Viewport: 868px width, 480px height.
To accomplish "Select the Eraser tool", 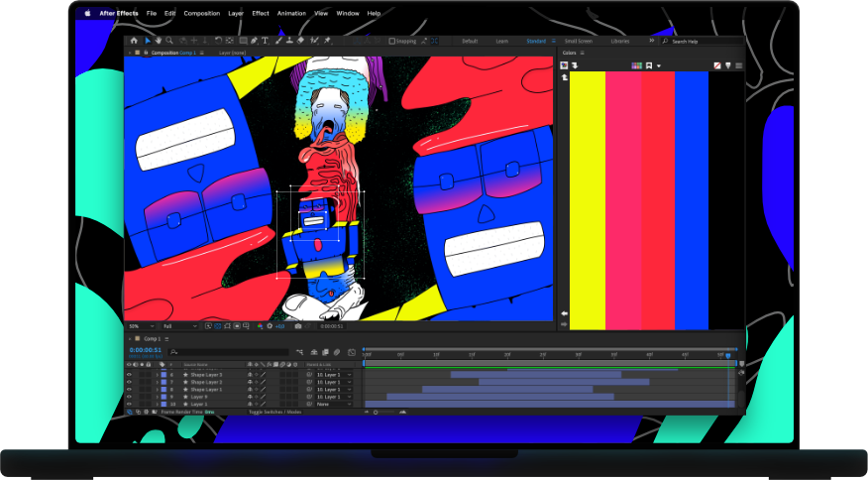I will (300, 41).
